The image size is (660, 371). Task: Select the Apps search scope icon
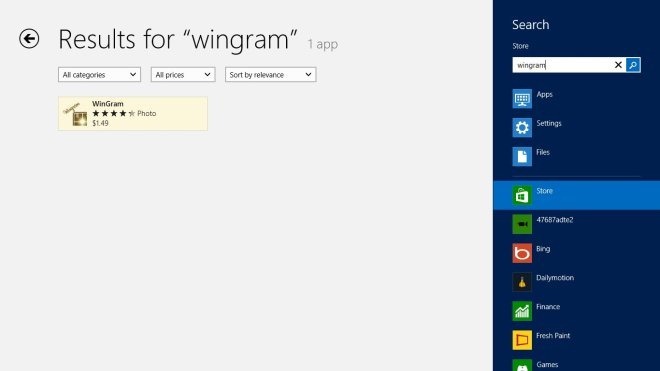tap(522, 99)
